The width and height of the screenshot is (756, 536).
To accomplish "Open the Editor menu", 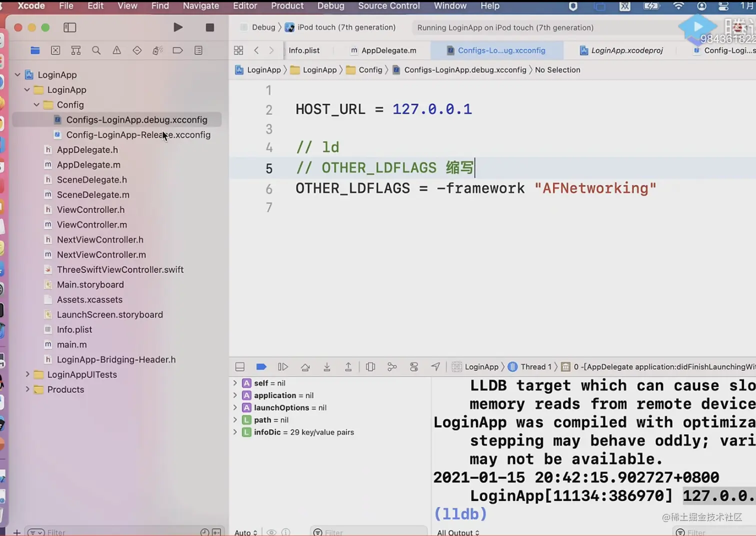I will tap(245, 6).
